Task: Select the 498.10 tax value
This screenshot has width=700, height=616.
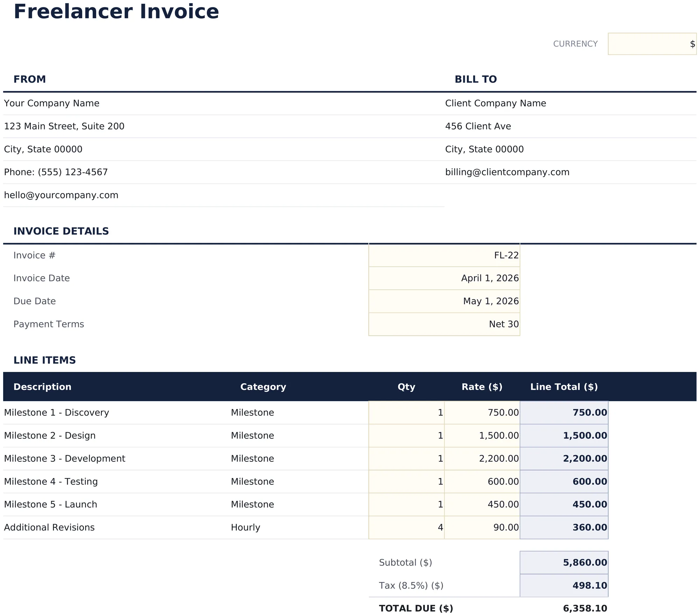Action: tap(564, 586)
